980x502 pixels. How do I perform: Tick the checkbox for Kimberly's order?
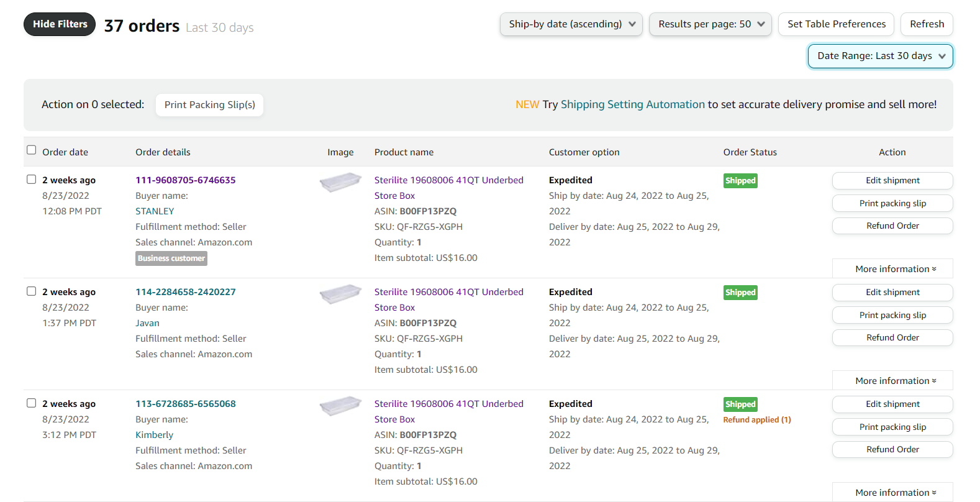point(32,403)
